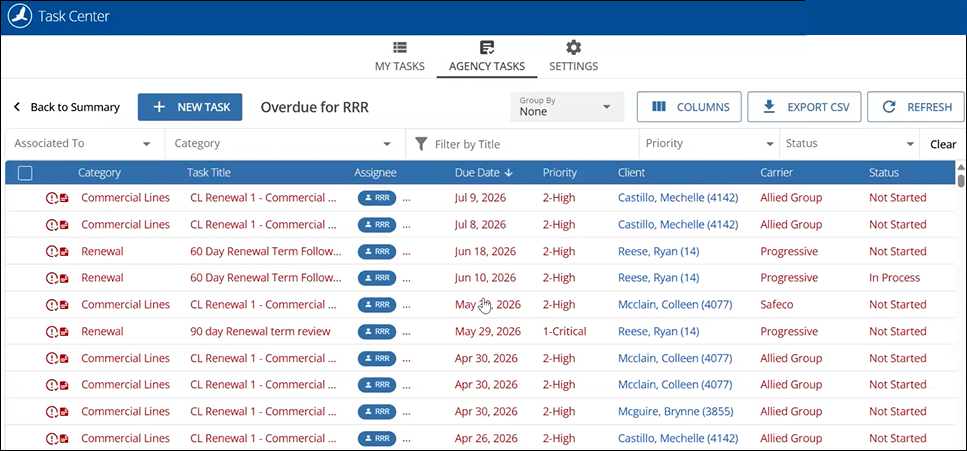
Task: Click the In Process status cell
Action: point(894,278)
